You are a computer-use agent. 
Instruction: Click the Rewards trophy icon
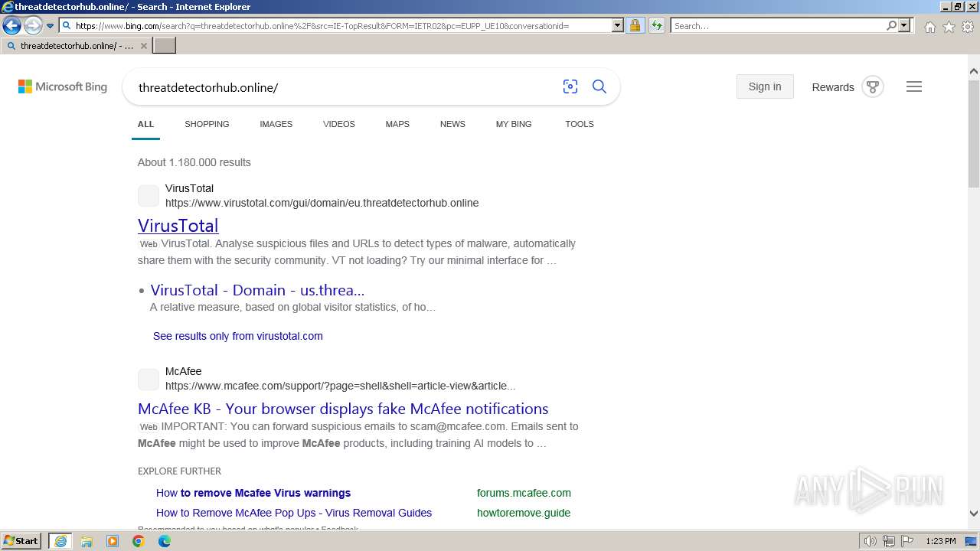coord(873,86)
